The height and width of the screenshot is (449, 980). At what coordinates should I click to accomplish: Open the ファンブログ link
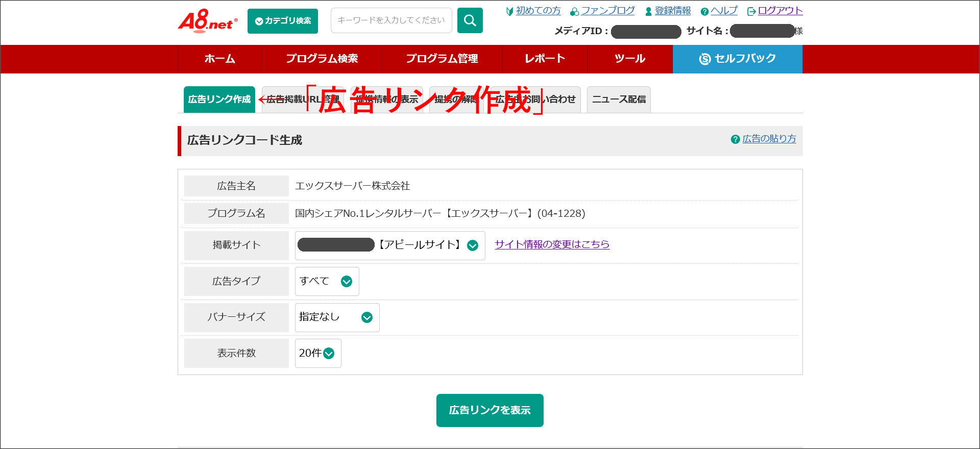tap(607, 11)
